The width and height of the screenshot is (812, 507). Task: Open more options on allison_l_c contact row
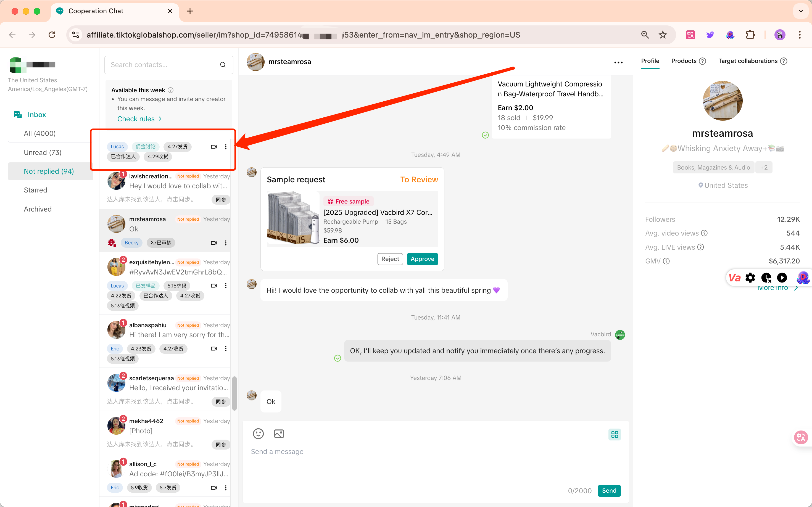click(x=226, y=488)
